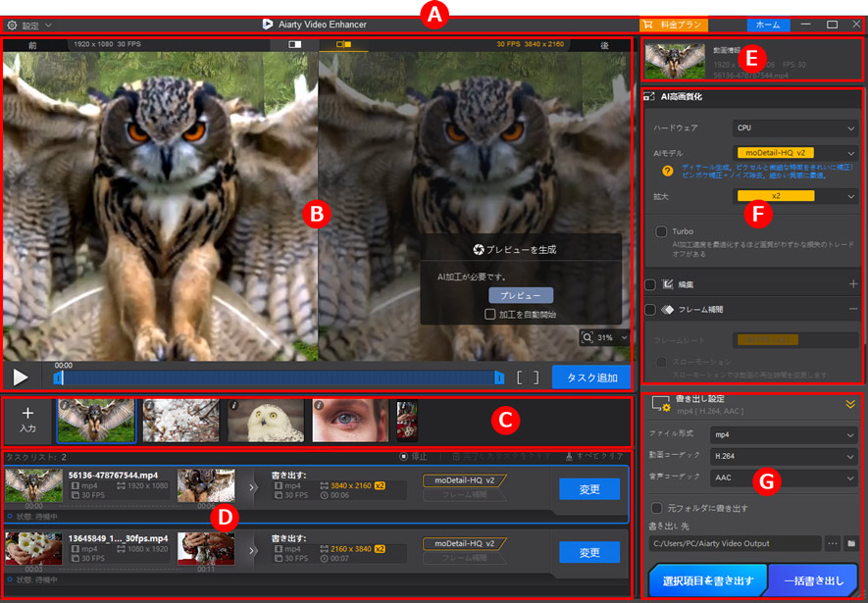
Task: Play the preview video
Action: [21, 377]
